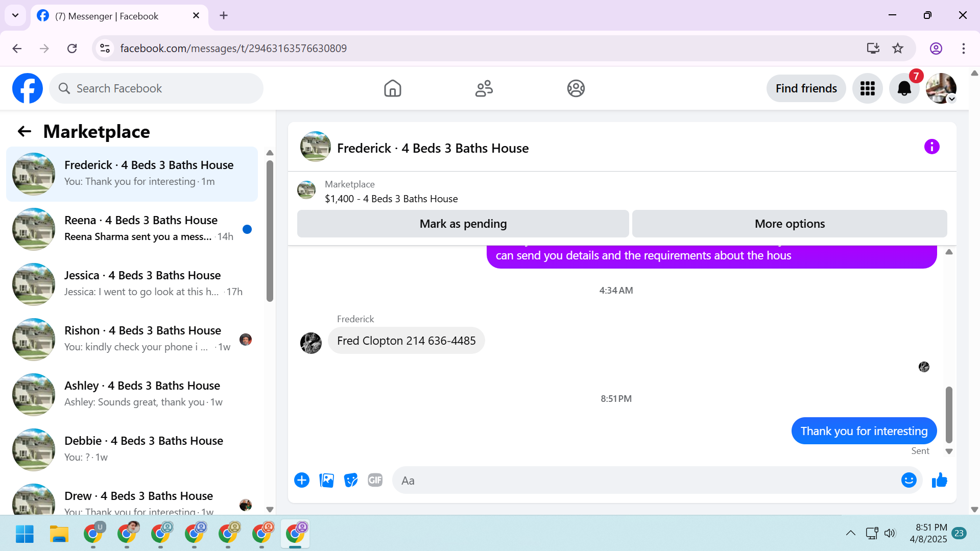Image resolution: width=980 pixels, height=551 pixels.
Task: Click Frederick's avatar beside his message
Action: point(310,343)
